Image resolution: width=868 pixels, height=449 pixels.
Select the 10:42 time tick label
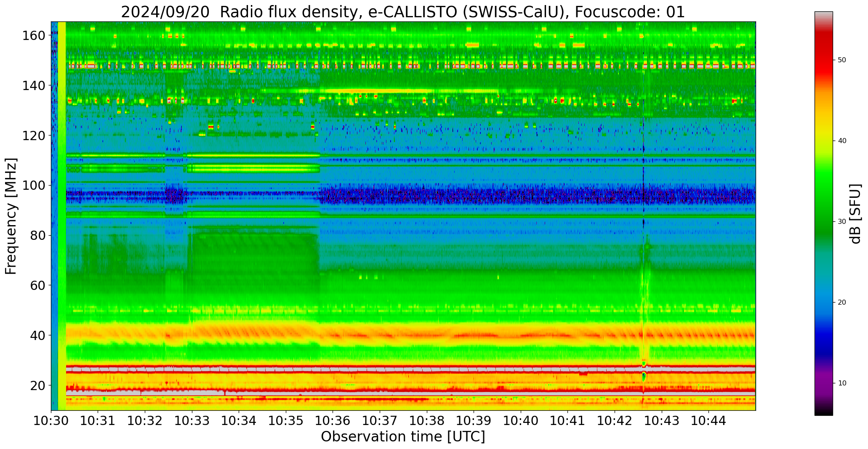pos(615,420)
